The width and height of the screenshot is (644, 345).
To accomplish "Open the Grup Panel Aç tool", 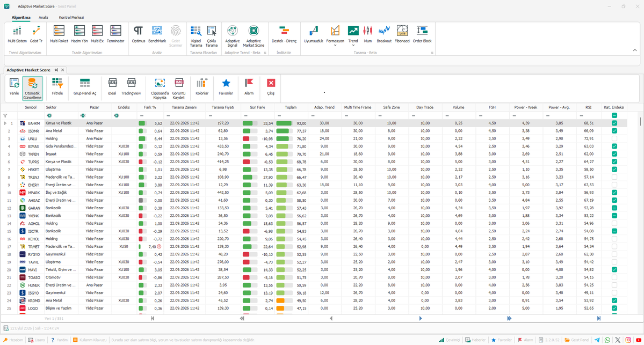I will coord(85,87).
